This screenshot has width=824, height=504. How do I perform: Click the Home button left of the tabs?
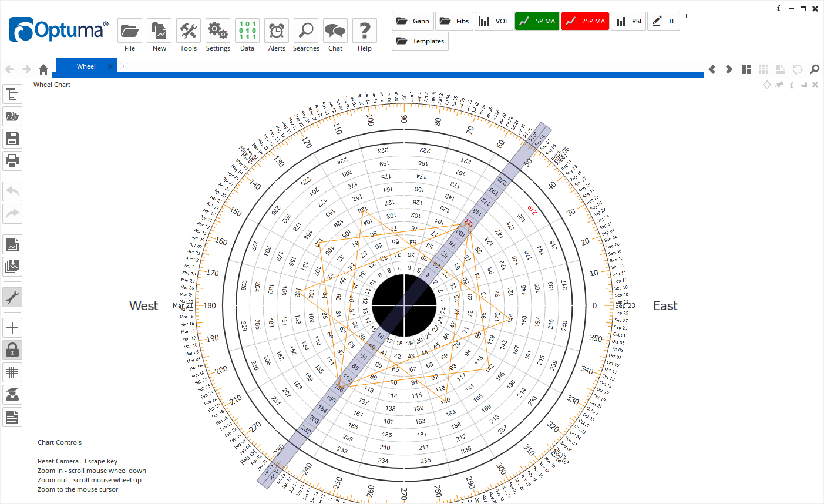(43, 69)
